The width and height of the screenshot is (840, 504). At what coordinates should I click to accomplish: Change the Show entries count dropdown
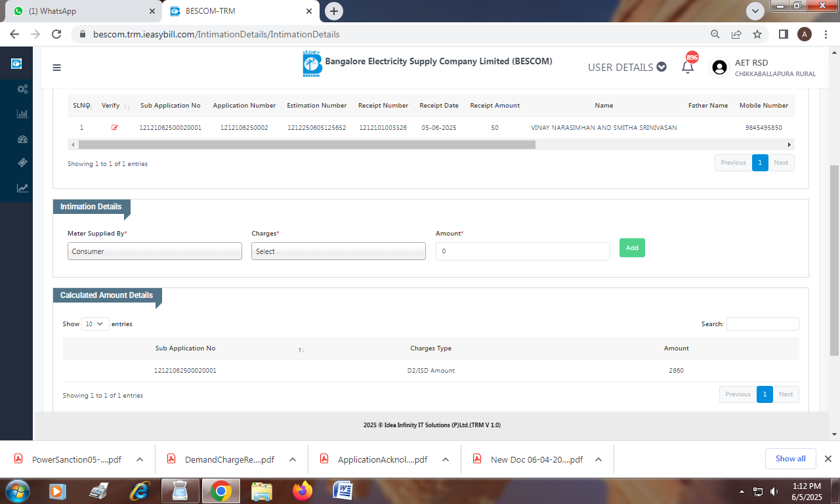pyautogui.click(x=95, y=324)
